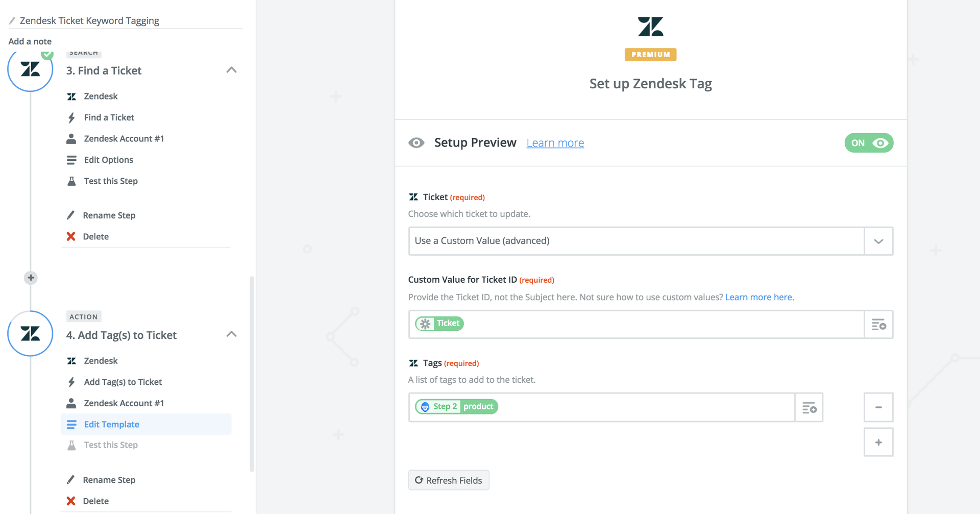980x514 pixels.
Task: Click the plus icon to add a step
Action: (31, 278)
